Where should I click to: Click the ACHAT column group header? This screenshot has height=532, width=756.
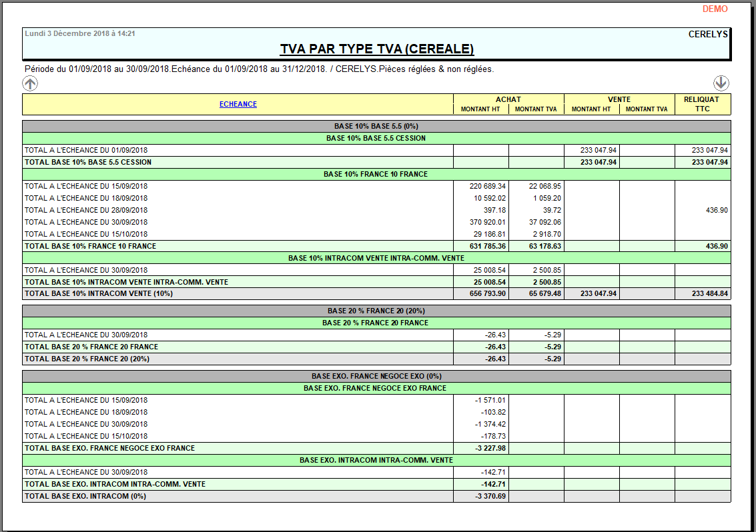pyautogui.click(x=508, y=99)
